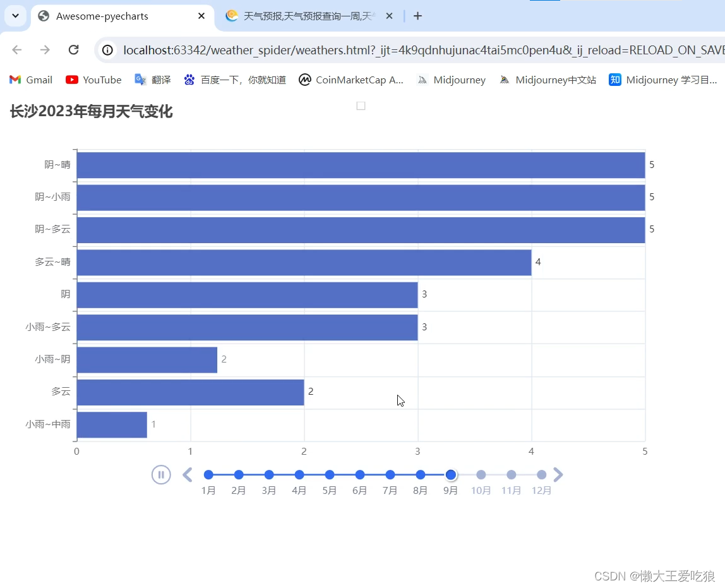The image size is (725, 588).
Task: Select the 5月 timeline point
Action: tap(330, 475)
